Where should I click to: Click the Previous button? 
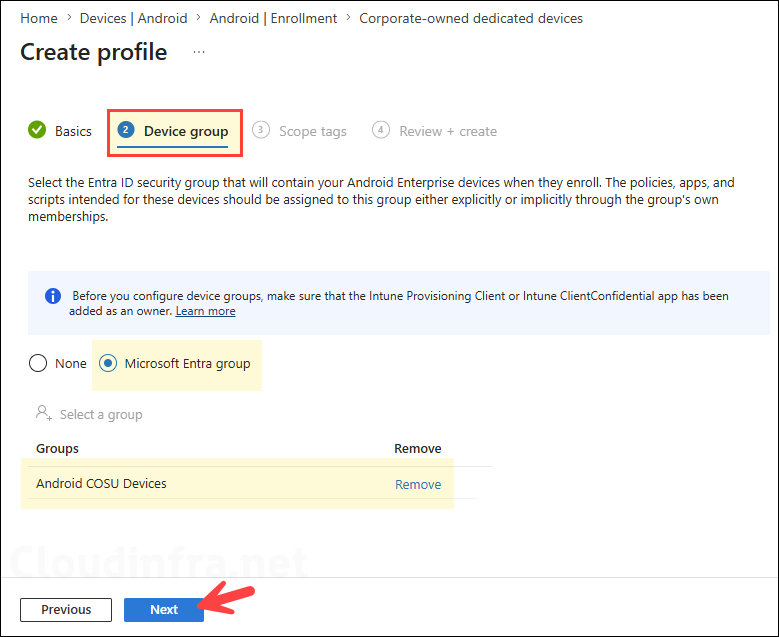66,610
